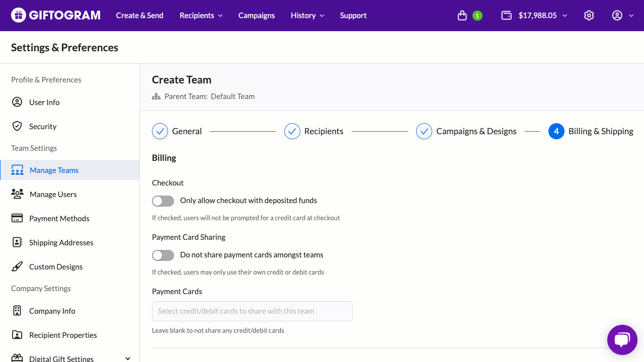The width and height of the screenshot is (644, 362).
Task: Enable checkout with deposited funds only
Action: click(163, 201)
